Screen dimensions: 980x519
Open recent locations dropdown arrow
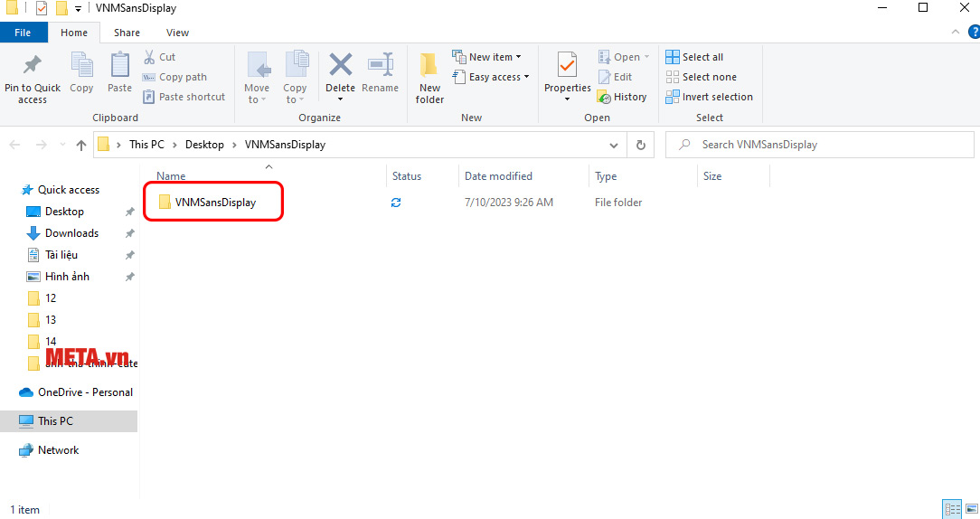tap(62, 145)
